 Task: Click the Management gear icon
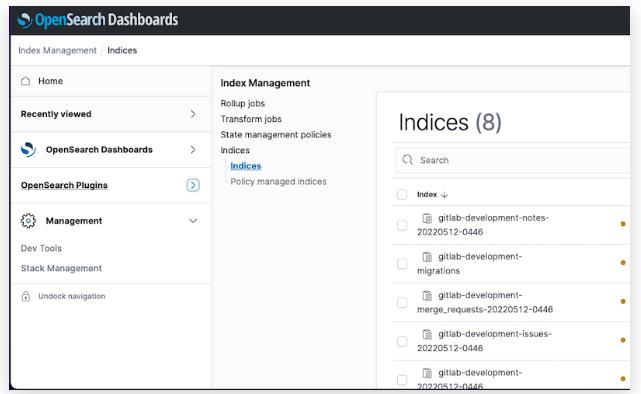(28, 221)
